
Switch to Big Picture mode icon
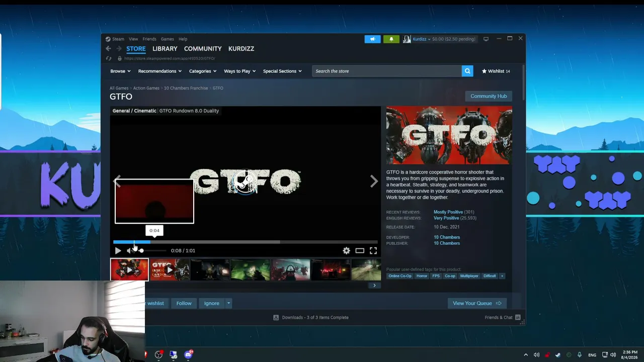tap(486, 39)
